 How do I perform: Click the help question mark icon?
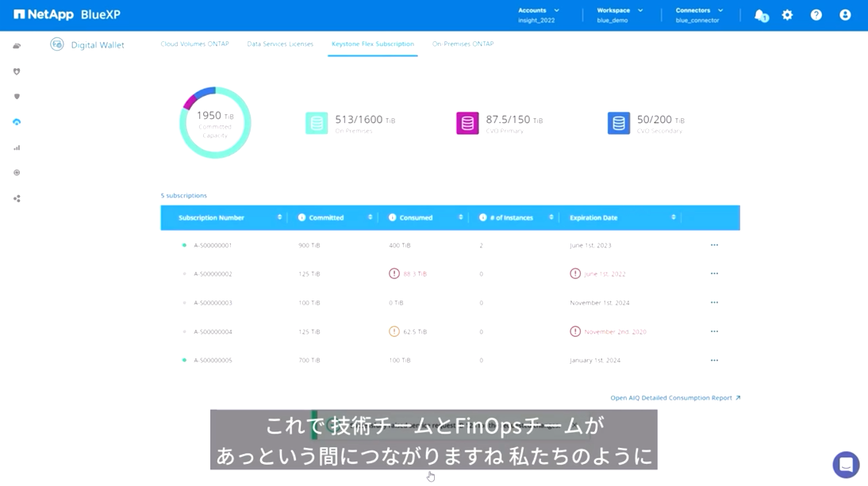click(816, 15)
